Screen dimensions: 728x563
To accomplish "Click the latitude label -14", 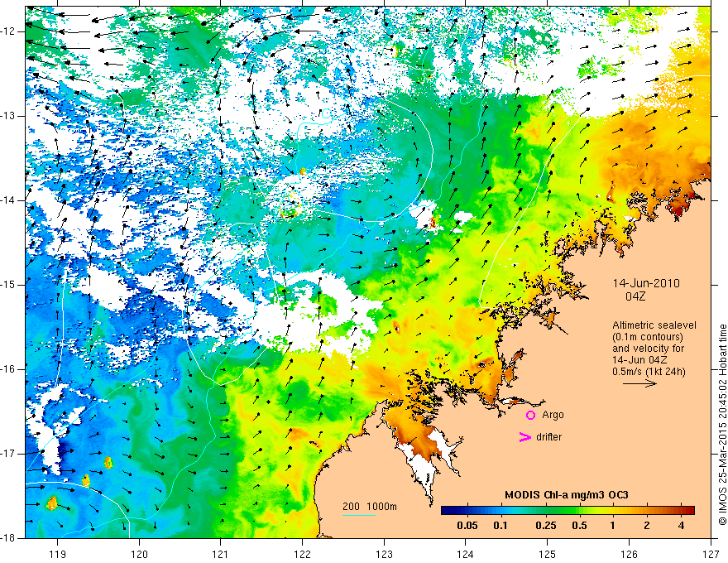I will (9, 200).
